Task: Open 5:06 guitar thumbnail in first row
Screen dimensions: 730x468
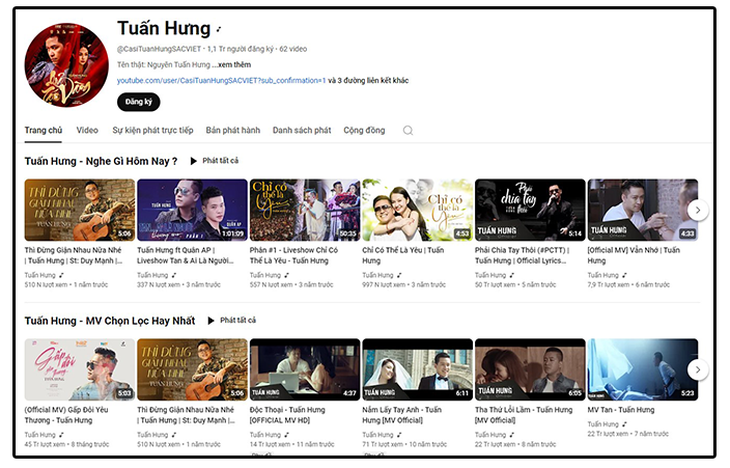Action: (80, 210)
